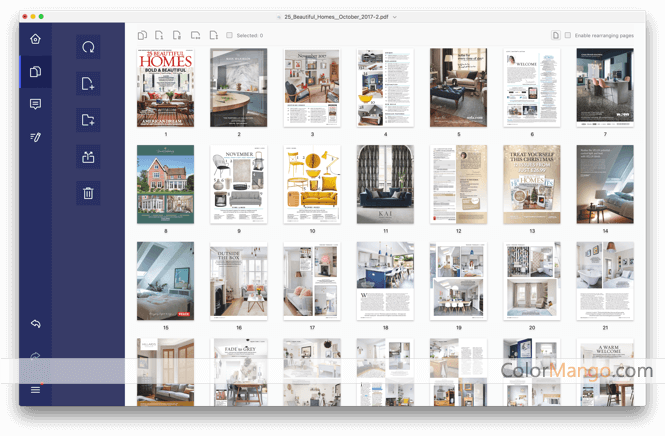Viewport: 665px width, 436px height.
Task: Click the Extract pages icon
Action: [x=88, y=156]
